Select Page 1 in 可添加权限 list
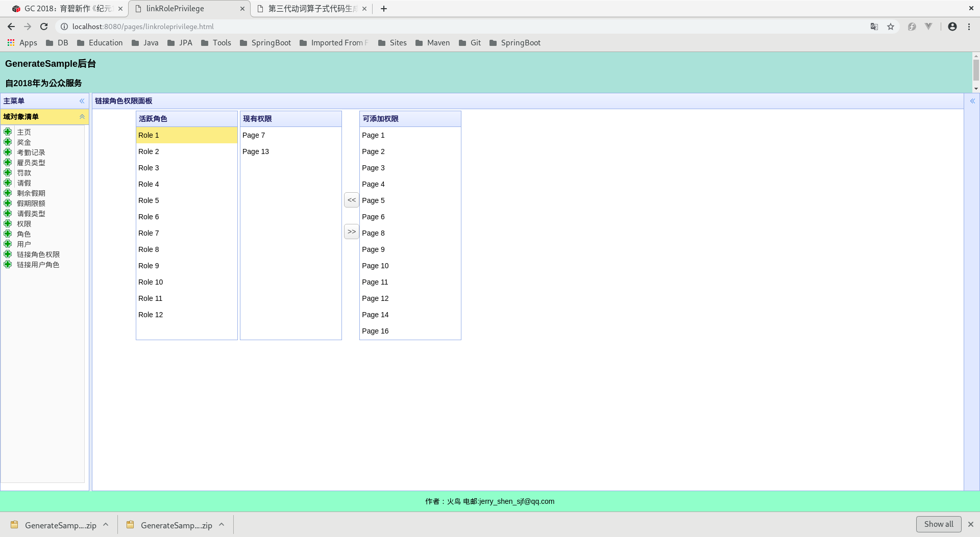This screenshot has height=537, width=980. [410, 135]
